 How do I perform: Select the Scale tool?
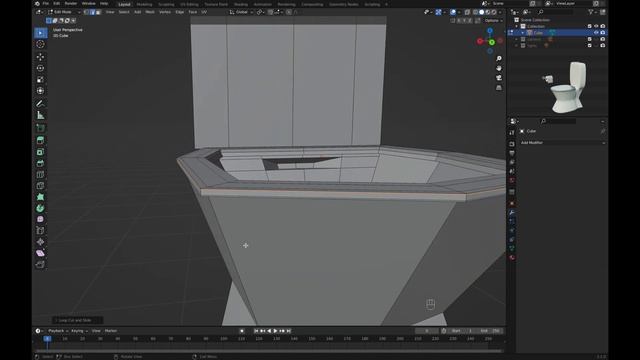(x=40, y=80)
